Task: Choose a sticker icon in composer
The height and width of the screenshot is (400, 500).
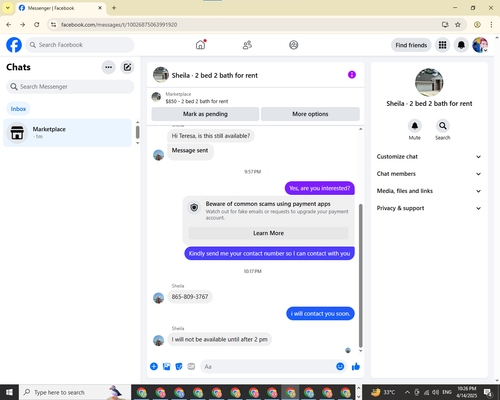Action: pyautogui.click(x=179, y=366)
